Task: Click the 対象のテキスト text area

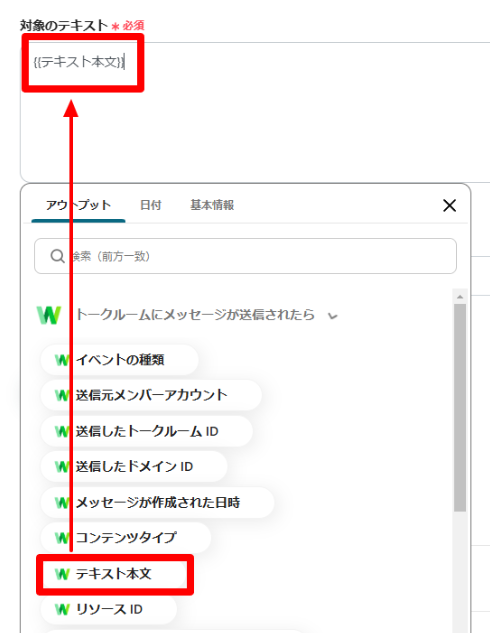Action: 255,112
